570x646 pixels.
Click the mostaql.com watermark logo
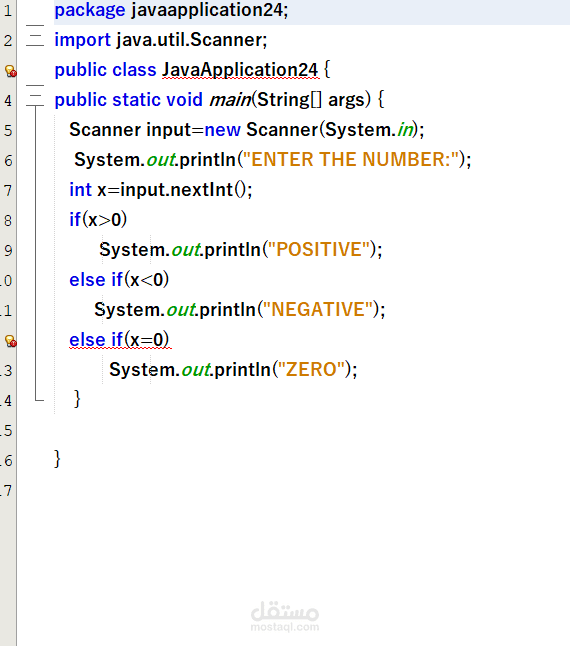pos(285,617)
